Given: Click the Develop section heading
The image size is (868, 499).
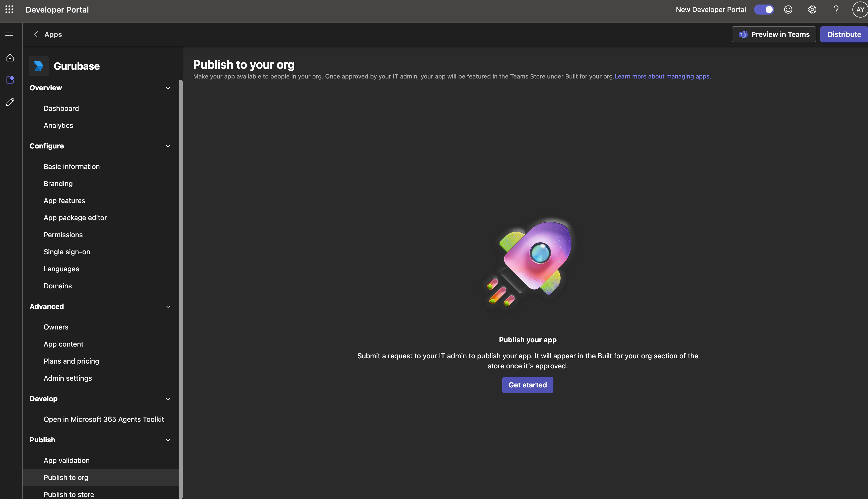Looking at the screenshot, I should click(44, 399).
